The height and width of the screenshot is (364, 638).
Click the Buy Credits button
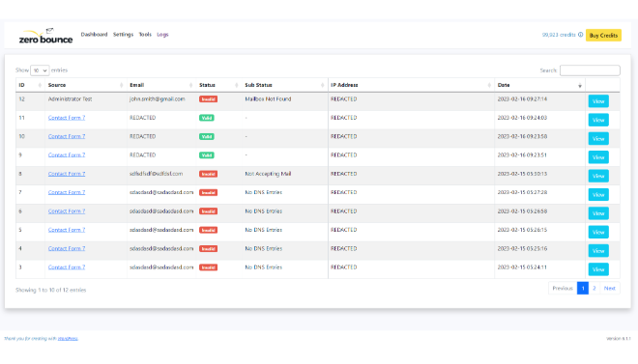(603, 36)
